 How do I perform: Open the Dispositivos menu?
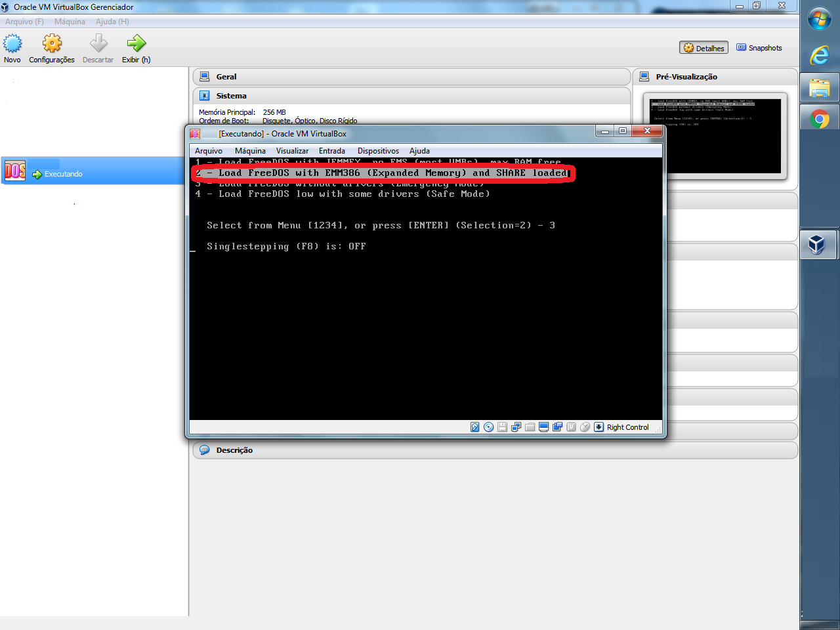pyautogui.click(x=378, y=151)
